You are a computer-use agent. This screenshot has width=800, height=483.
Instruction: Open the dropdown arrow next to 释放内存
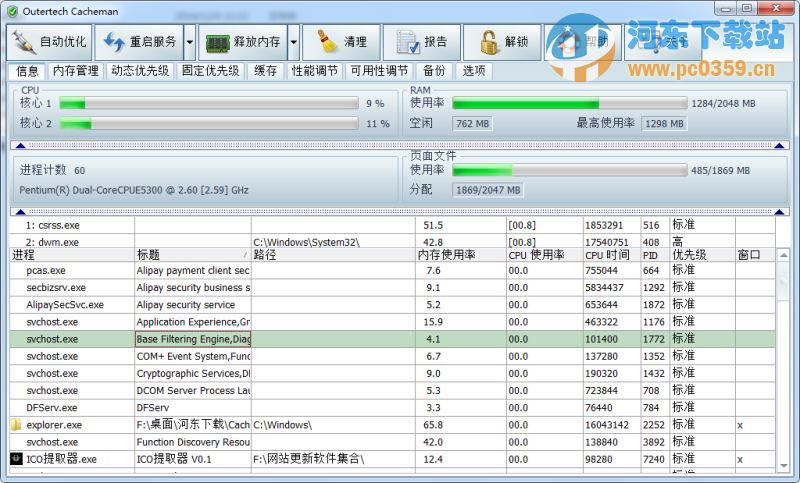tap(294, 42)
